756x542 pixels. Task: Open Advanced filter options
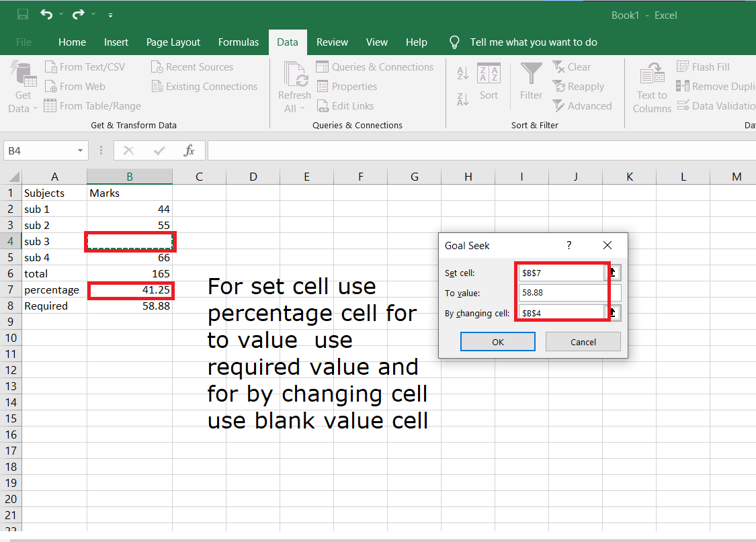(x=583, y=105)
